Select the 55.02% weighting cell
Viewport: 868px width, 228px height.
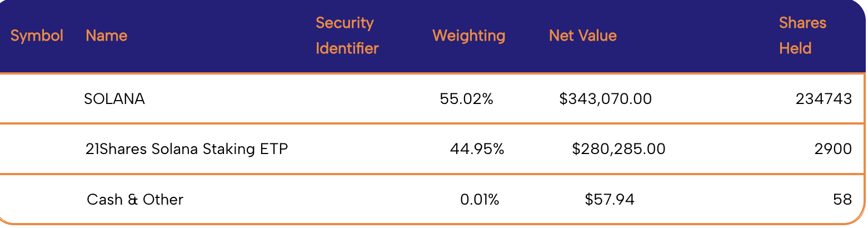(466, 99)
